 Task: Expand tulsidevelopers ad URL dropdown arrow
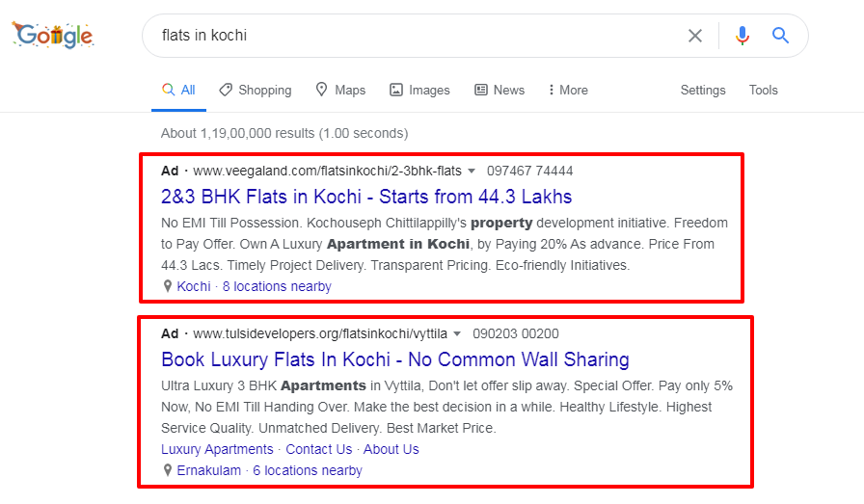tap(457, 333)
